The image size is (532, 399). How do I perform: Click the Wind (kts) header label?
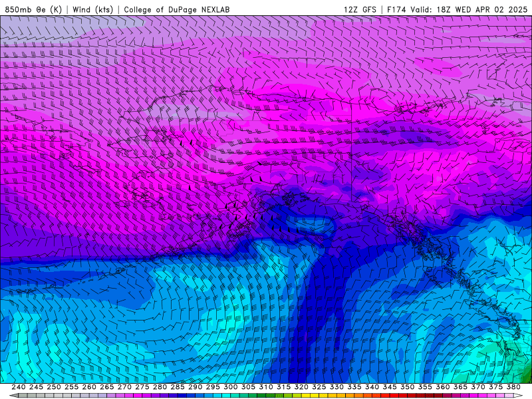click(93, 9)
